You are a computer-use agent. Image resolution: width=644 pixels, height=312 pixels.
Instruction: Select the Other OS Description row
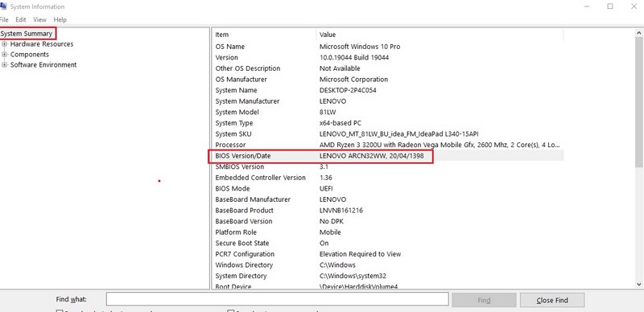pyautogui.click(x=388, y=68)
